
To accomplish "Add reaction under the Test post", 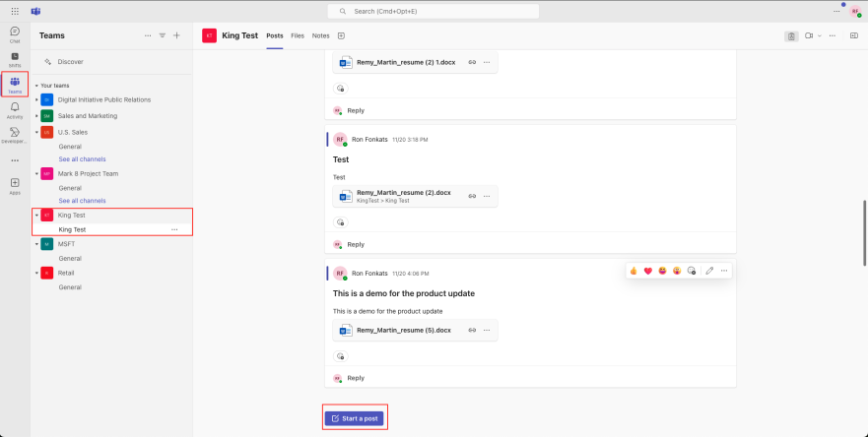I will 341,222.
